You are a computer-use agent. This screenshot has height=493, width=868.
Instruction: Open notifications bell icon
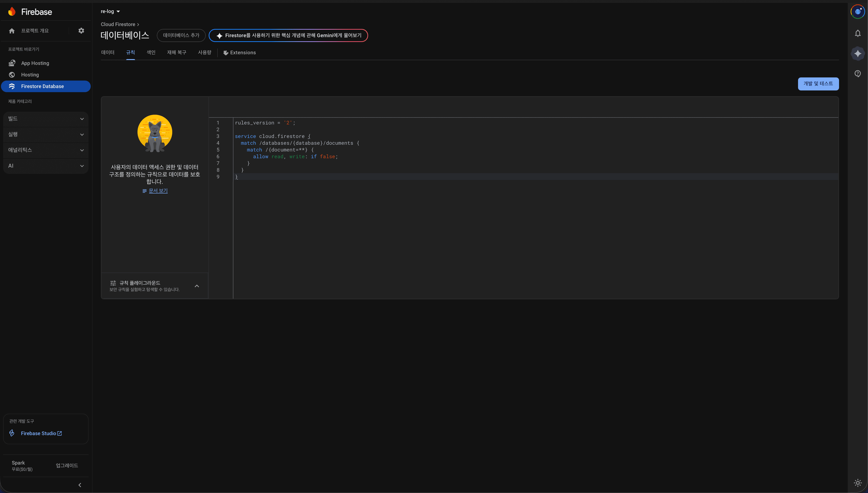coord(857,33)
